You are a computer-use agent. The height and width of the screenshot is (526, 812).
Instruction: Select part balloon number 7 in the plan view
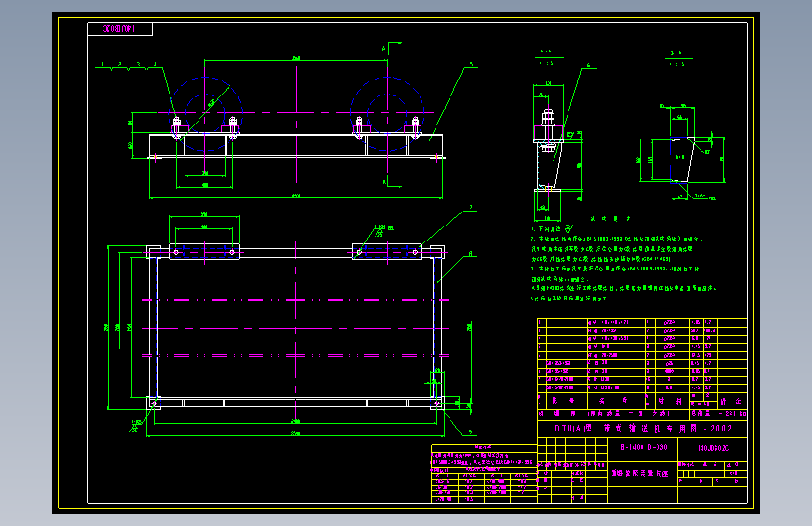point(471,207)
